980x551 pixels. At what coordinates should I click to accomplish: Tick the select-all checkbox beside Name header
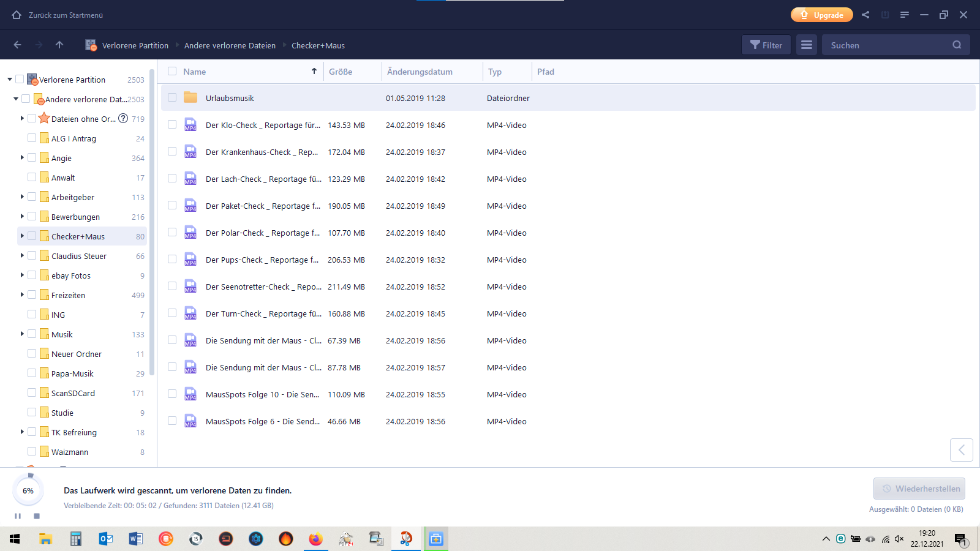[x=172, y=71]
